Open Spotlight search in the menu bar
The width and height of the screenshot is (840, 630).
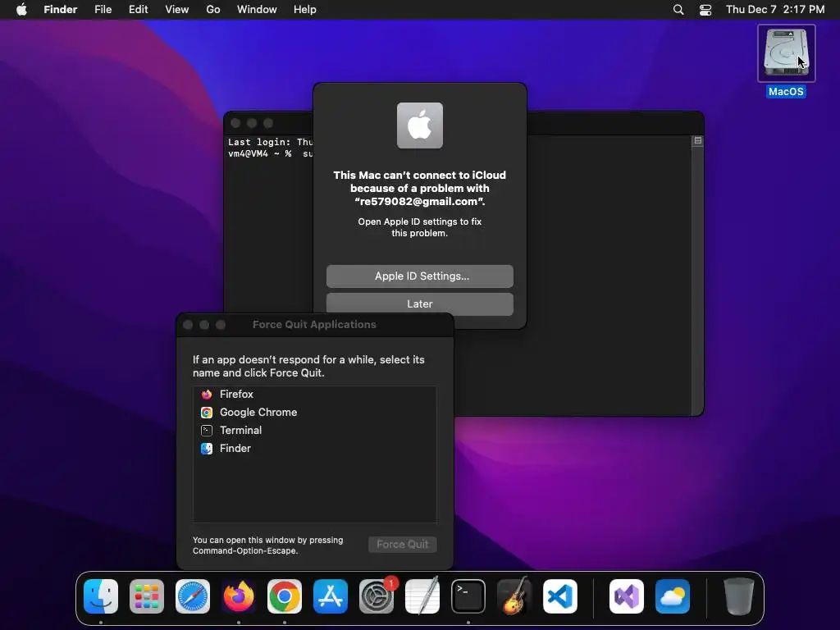pyautogui.click(x=678, y=10)
